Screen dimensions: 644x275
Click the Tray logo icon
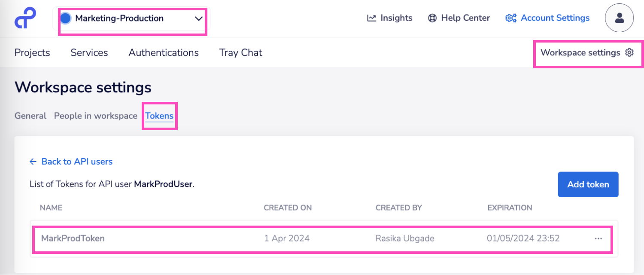(25, 18)
